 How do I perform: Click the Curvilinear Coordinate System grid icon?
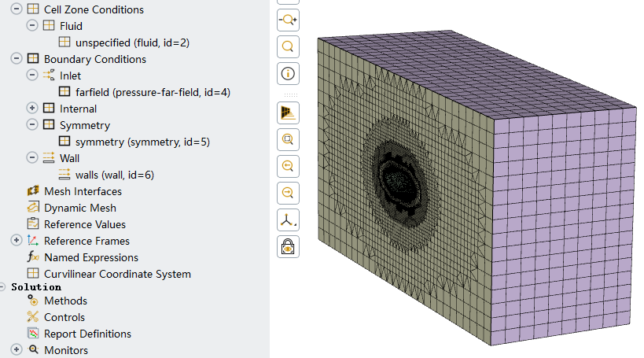click(x=33, y=274)
